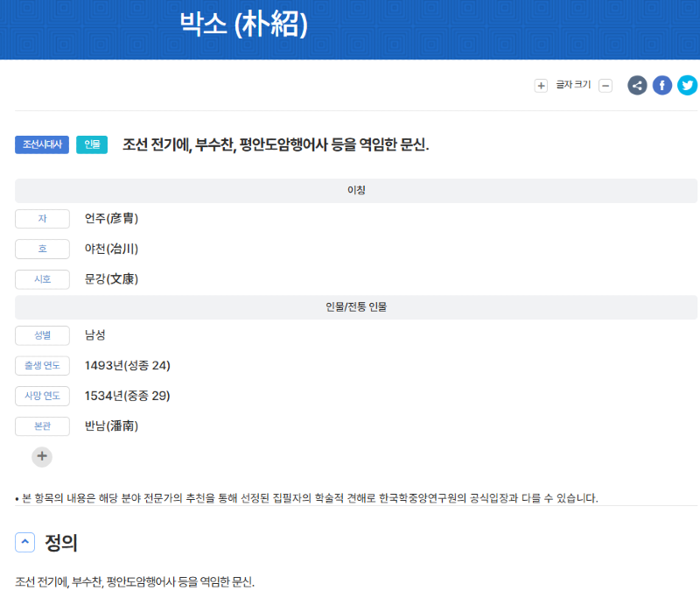Collapse the 정의 section chevron
Screen dimensions: 700x612
25,543
